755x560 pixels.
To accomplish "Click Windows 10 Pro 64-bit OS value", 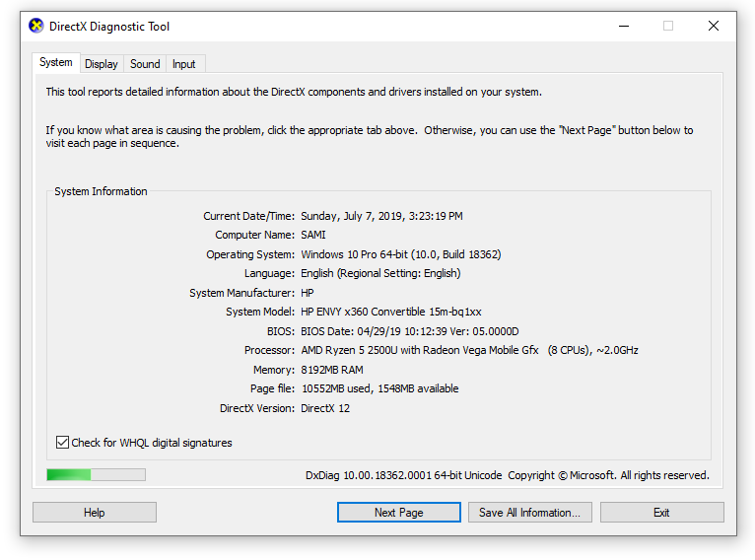I will coord(401,254).
